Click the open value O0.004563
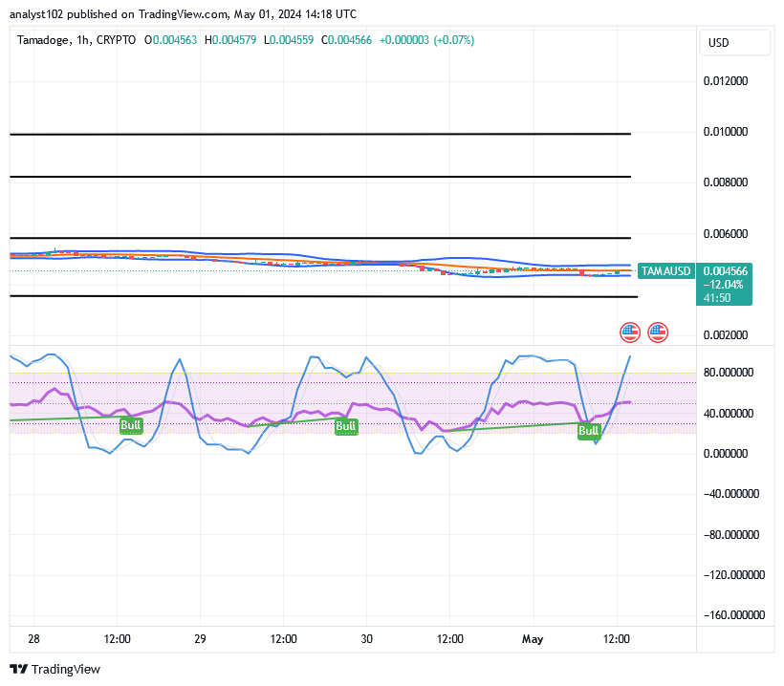 tap(170, 40)
